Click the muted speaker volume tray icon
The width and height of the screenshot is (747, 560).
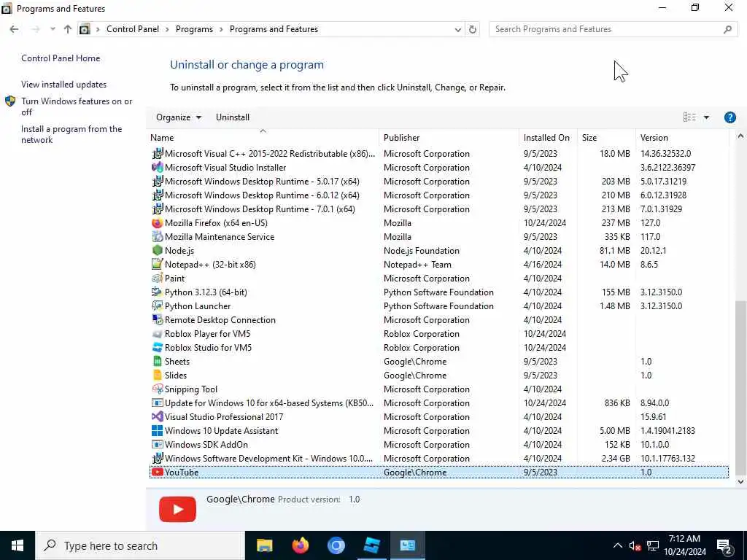click(635, 545)
